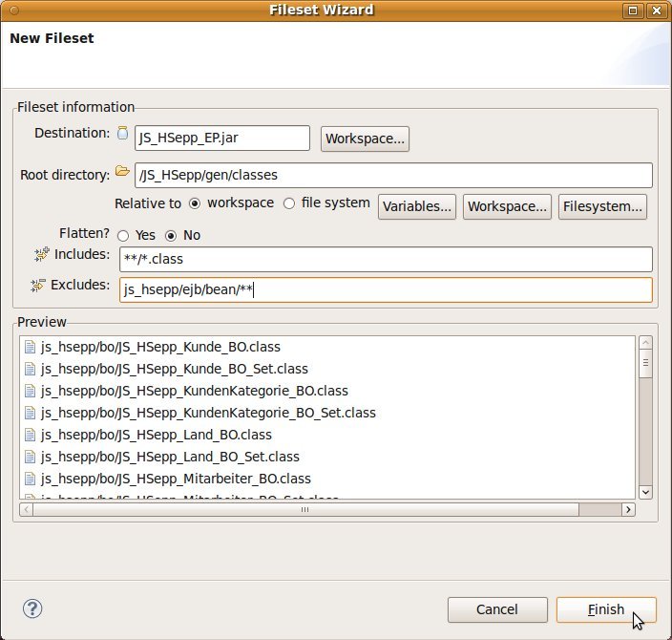The height and width of the screenshot is (640, 672).
Task: Select the file system radio button
Action: pyautogui.click(x=289, y=203)
